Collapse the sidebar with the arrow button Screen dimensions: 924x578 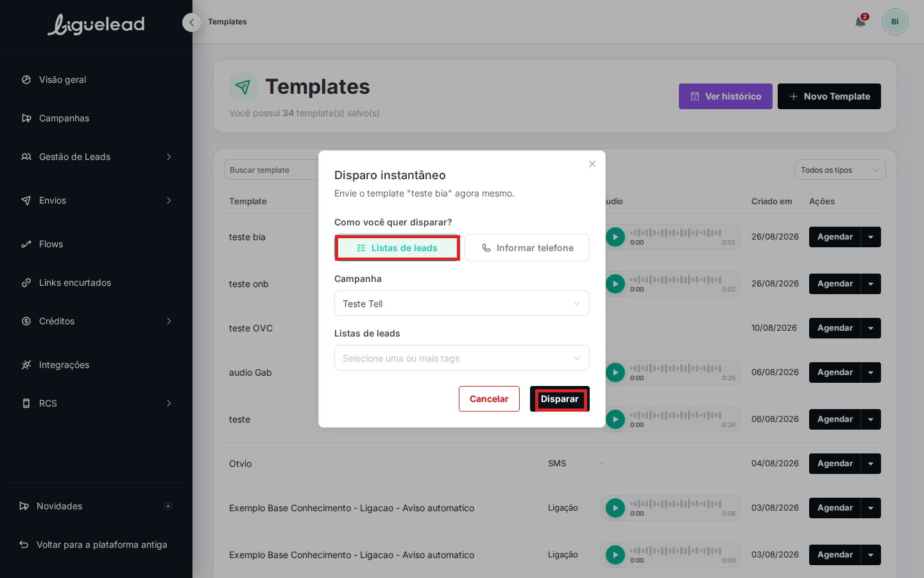(x=191, y=22)
